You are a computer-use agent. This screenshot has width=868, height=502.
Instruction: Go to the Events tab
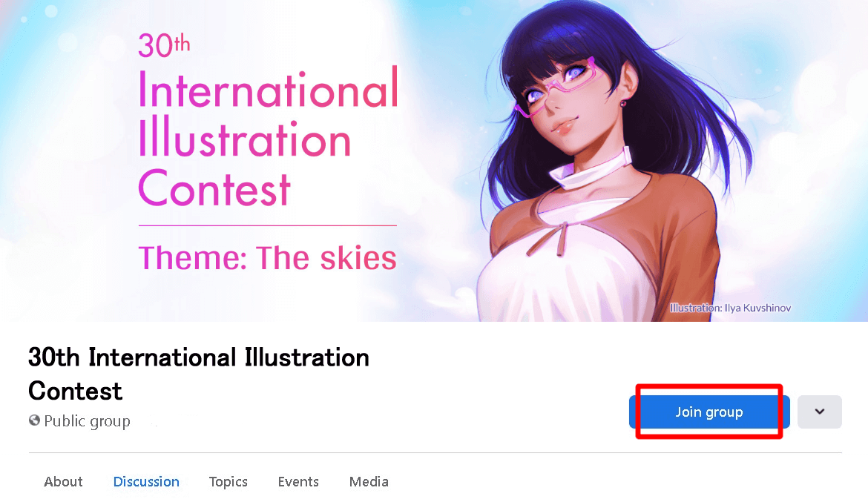298,481
